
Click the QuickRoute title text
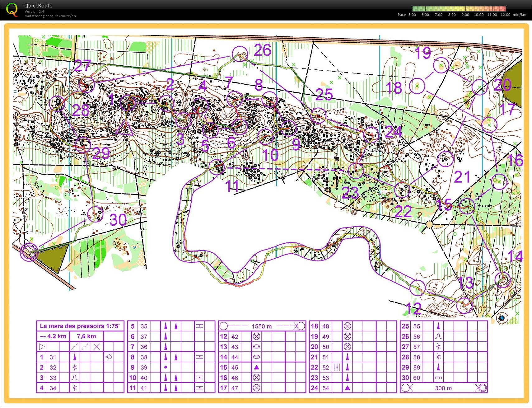pyautogui.click(x=38, y=6)
